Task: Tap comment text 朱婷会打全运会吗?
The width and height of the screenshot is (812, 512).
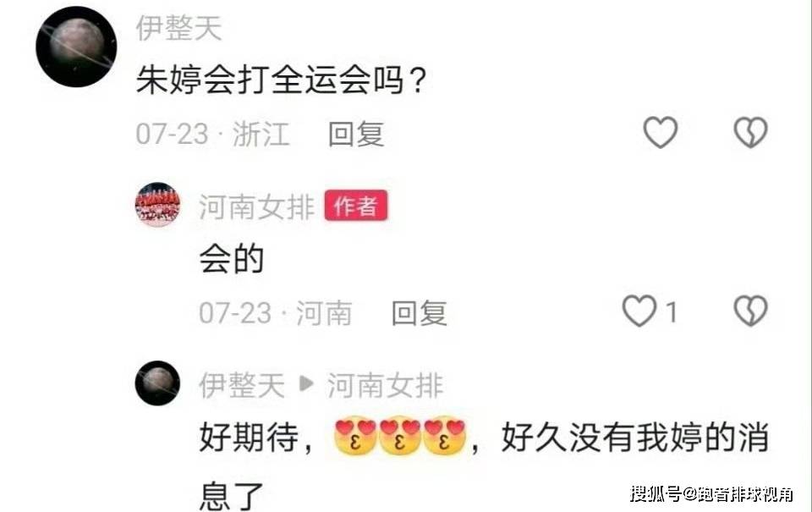Action: [281, 80]
